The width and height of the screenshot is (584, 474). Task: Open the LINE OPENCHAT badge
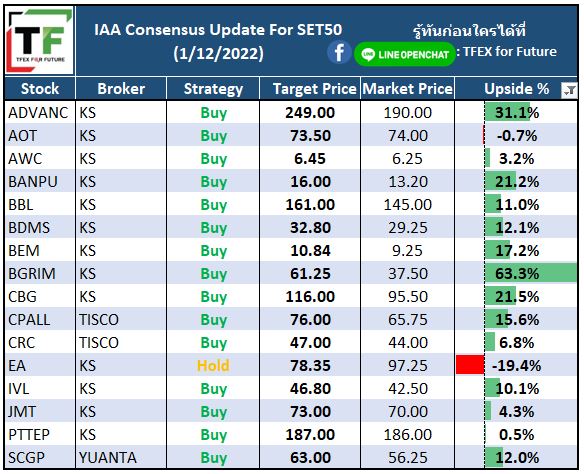[x=404, y=54]
